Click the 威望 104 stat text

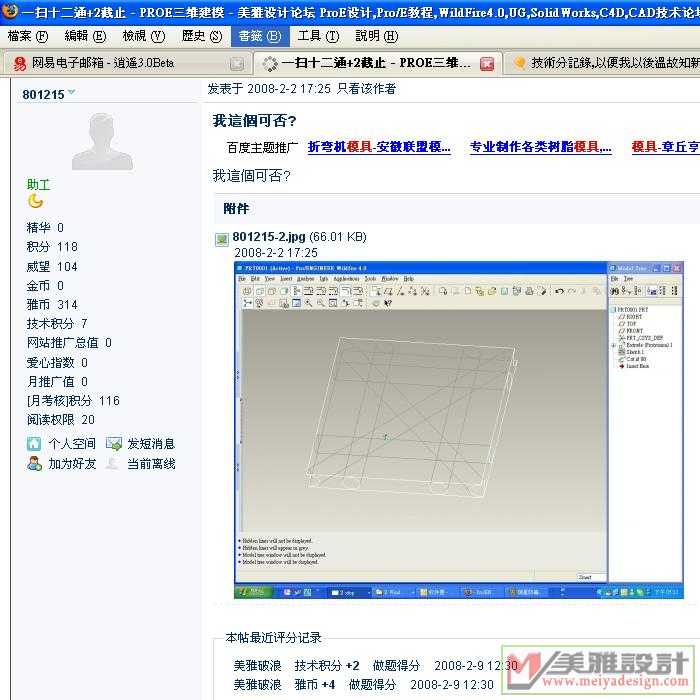pos(52,267)
